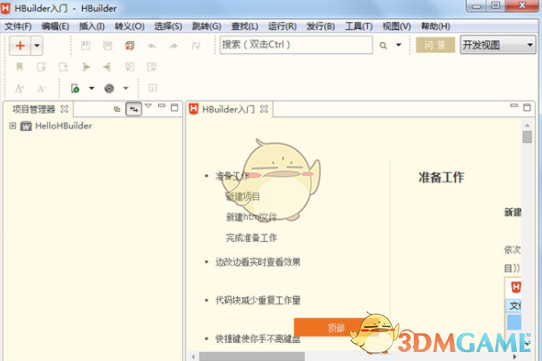Click the horizontal scrollbar left arrow
This screenshot has width=542, height=361.
[193, 356]
